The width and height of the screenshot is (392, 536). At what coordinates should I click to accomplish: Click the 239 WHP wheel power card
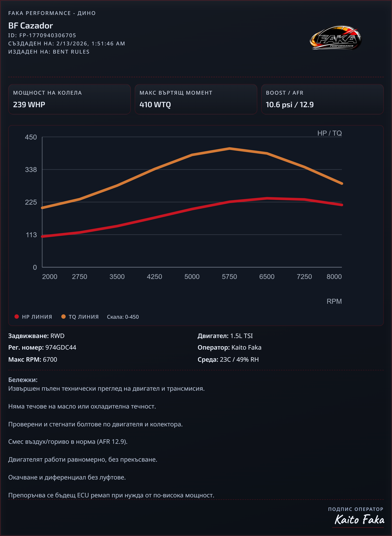69,99
